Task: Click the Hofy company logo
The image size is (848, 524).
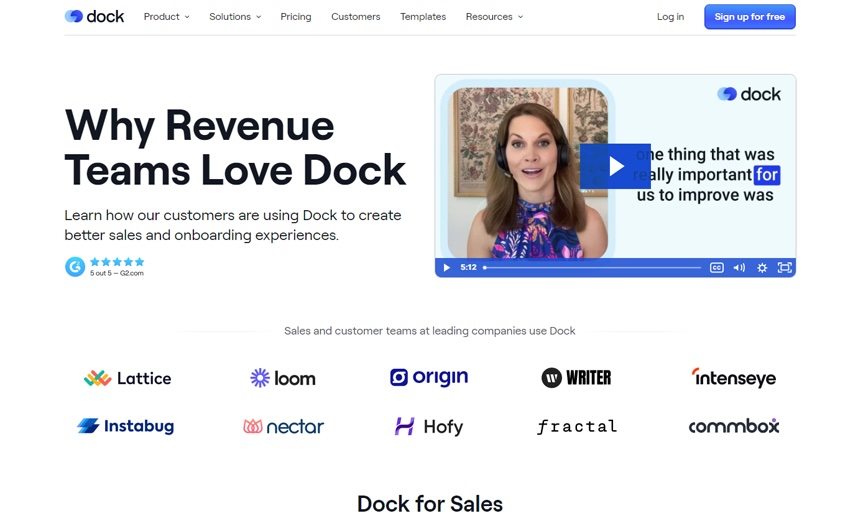Action: [429, 427]
